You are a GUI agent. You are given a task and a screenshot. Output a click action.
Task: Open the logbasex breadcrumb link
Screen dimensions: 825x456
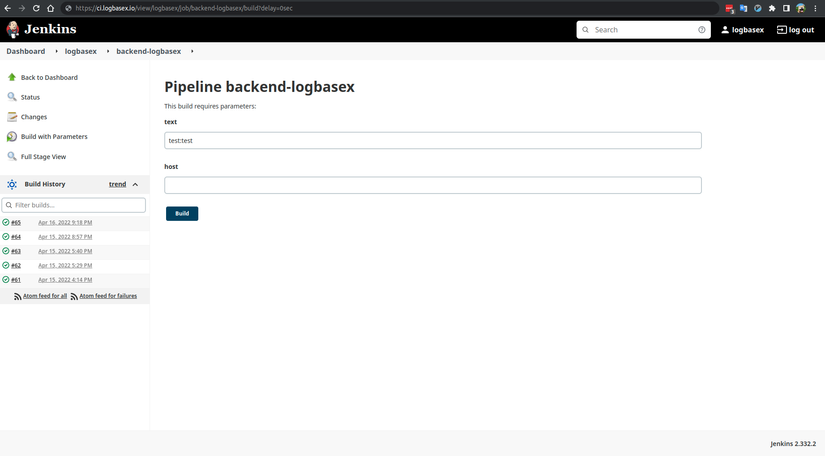point(81,51)
